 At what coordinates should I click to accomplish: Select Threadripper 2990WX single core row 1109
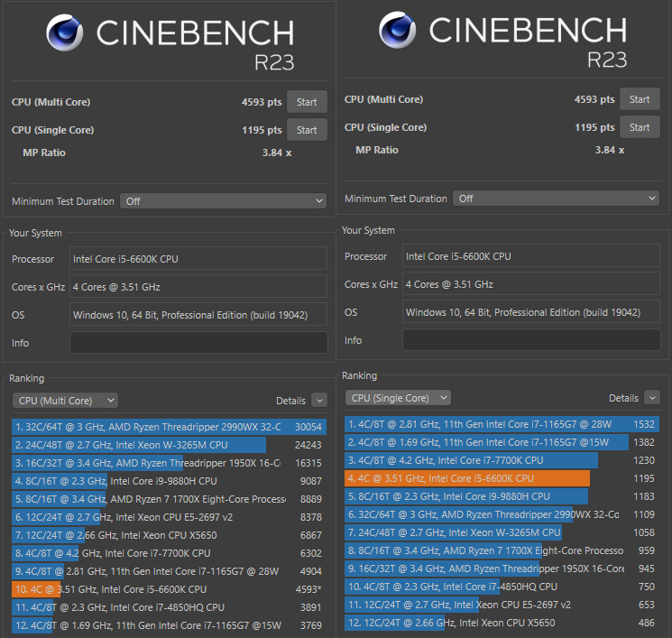point(502,514)
